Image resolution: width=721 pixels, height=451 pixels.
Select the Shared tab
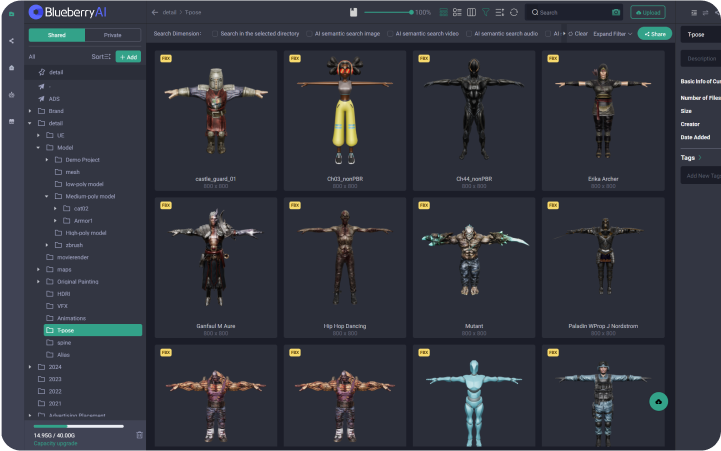tap(56, 35)
